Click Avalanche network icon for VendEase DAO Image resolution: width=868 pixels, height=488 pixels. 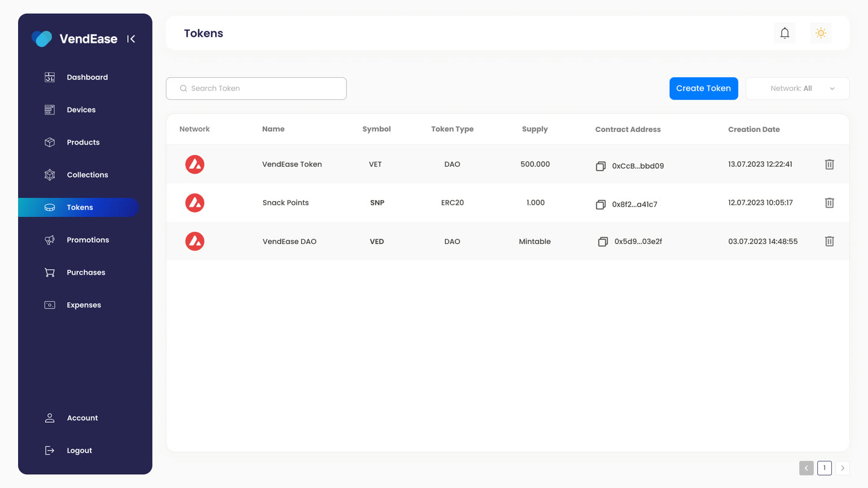click(195, 241)
